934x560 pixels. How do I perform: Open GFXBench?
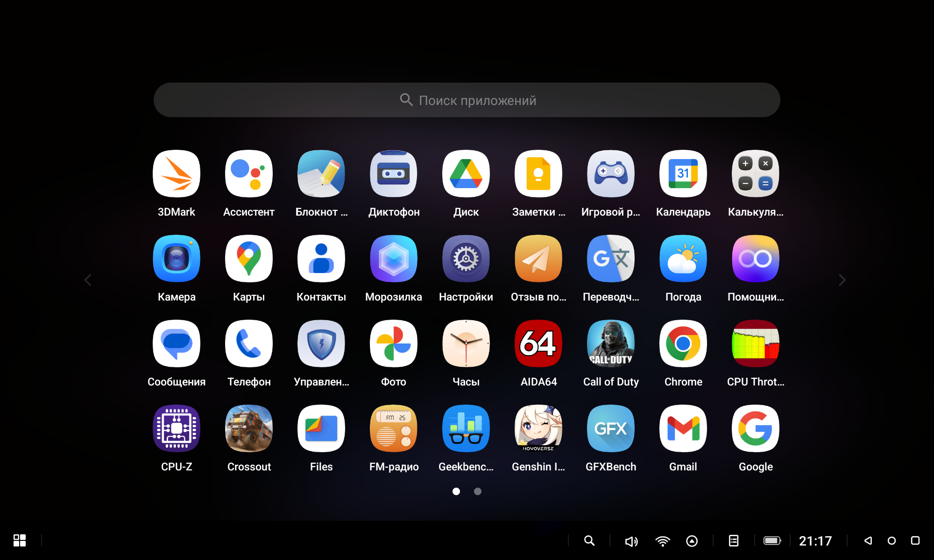(611, 428)
